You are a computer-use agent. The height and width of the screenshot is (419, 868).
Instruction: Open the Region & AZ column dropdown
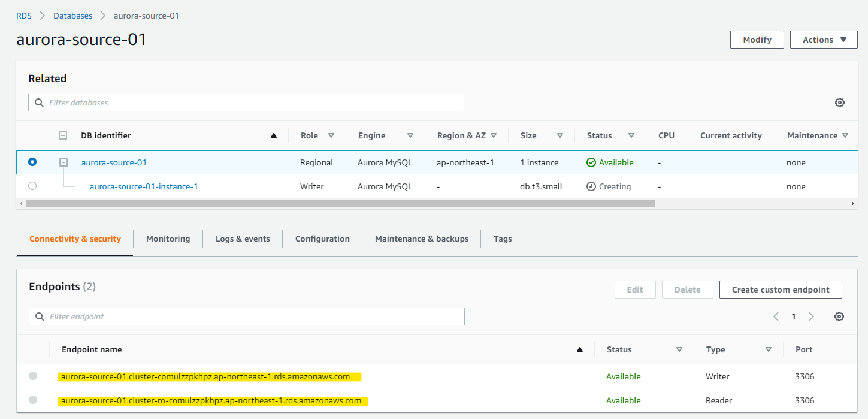coord(494,135)
